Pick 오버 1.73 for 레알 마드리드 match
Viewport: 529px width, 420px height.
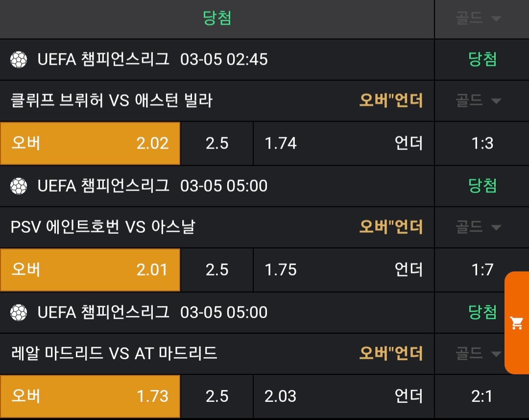click(90, 396)
